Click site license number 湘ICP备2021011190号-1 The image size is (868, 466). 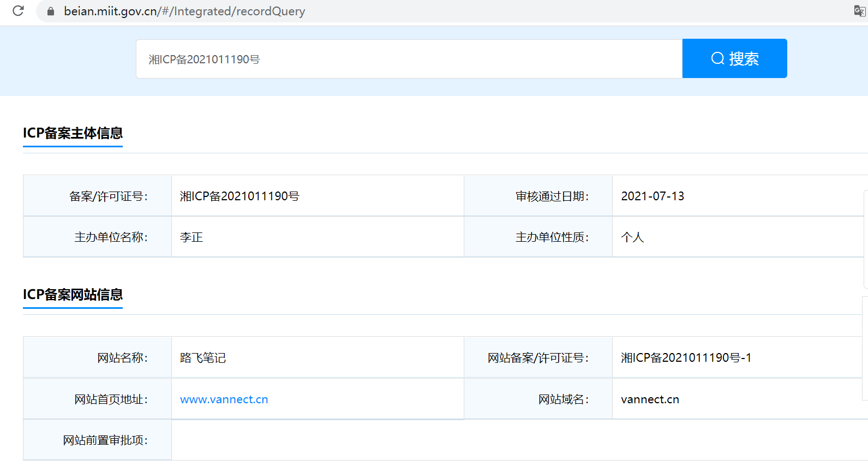tap(686, 358)
